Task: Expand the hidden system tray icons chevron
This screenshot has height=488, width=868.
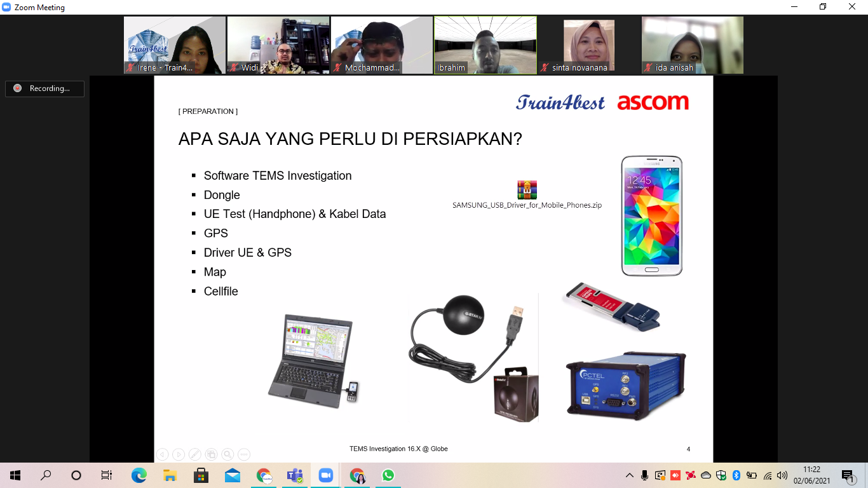Action: pos(630,475)
